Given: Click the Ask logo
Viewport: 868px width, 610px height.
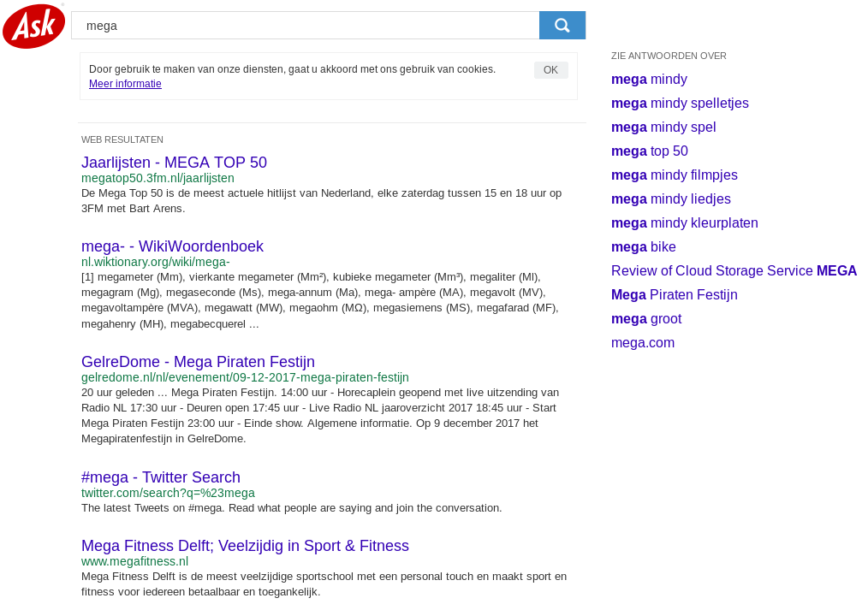Looking at the screenshot, I should [x=33, y=27].
